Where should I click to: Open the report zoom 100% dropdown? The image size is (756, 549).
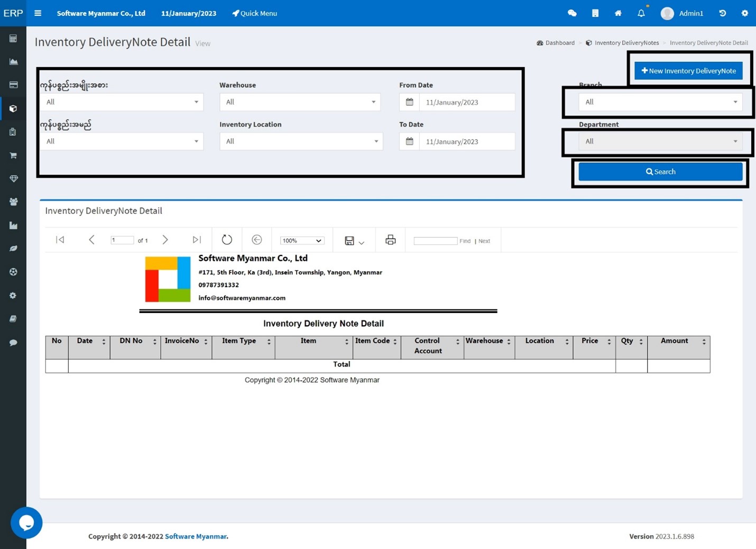pos(301,240)
